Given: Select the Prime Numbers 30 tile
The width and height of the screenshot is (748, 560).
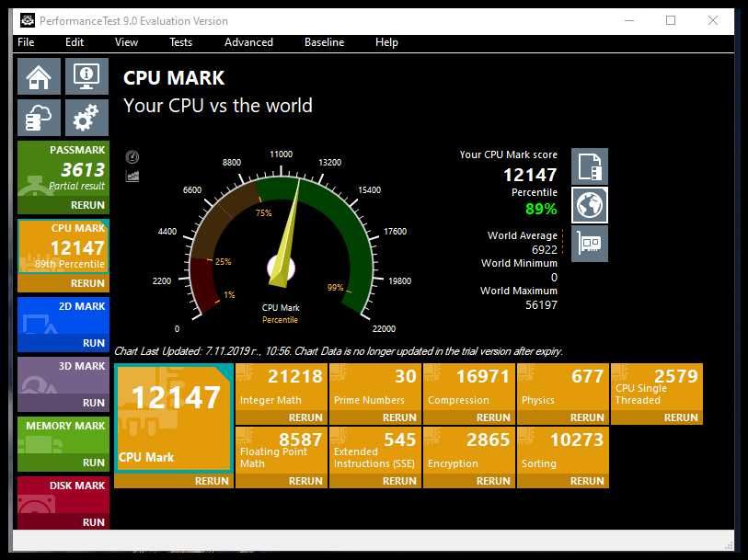Looking at the screenshot, I should 375,387.
